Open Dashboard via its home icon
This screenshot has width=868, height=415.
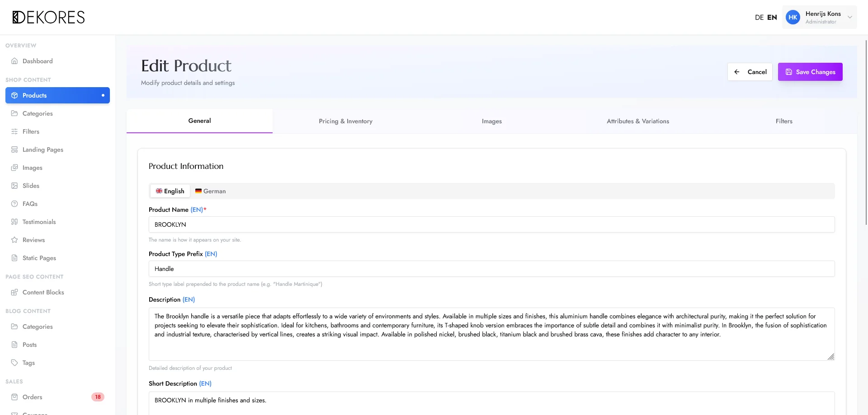pyautogui.click(x=14, y=61)
